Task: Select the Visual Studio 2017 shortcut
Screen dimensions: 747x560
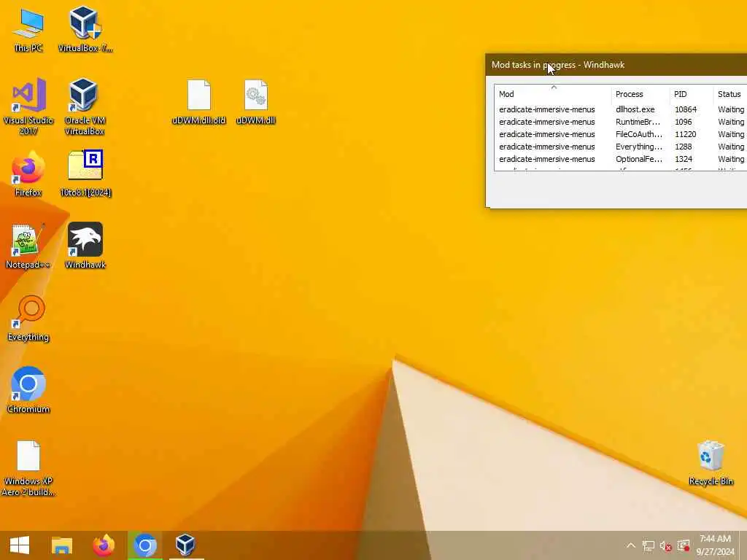Action: pos(28,106)
